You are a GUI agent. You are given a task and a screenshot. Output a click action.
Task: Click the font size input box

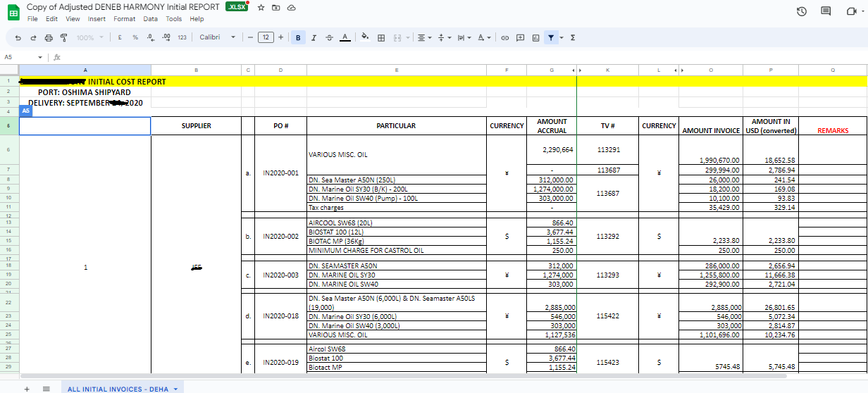coord(265,37)
